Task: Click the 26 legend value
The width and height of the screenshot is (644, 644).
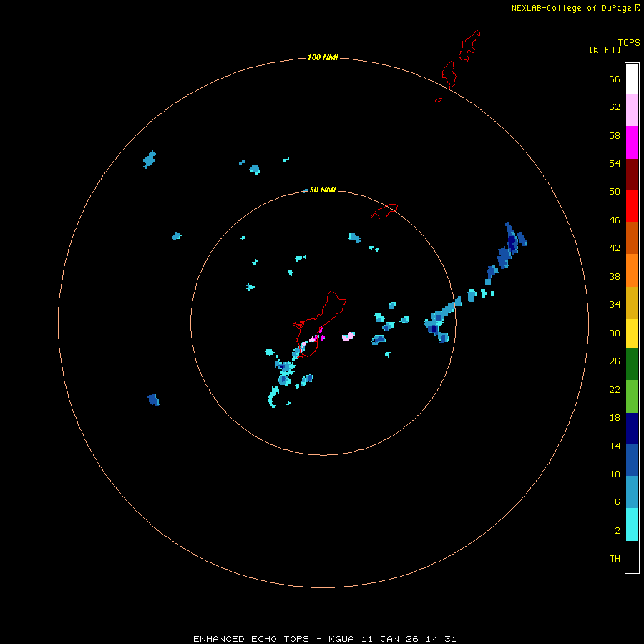Action: (615, 361)
